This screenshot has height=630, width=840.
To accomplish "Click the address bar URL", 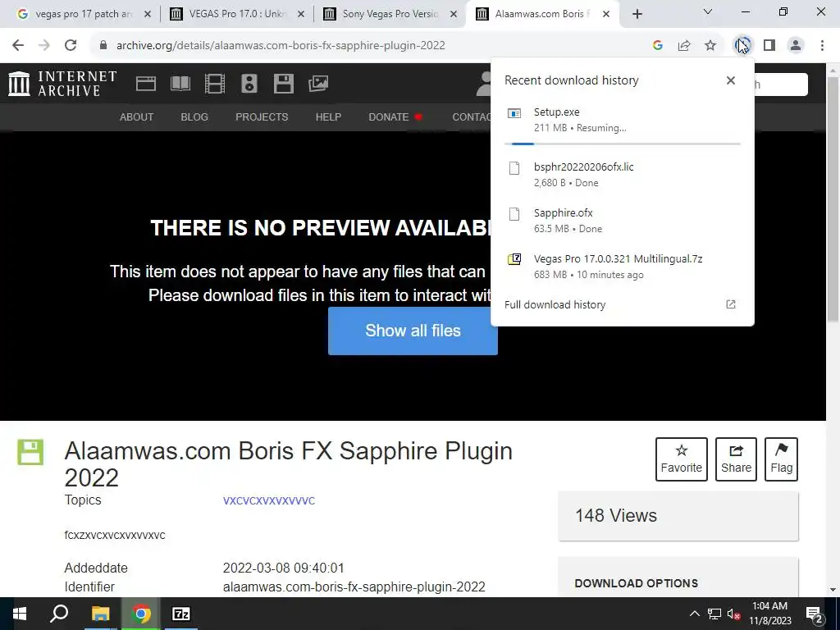I will [281, 46].
